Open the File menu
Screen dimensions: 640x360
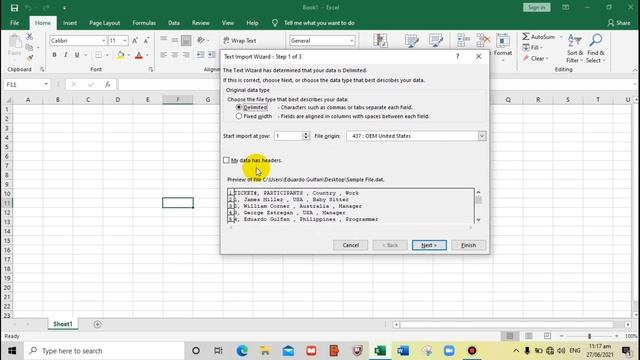point(15,23)
